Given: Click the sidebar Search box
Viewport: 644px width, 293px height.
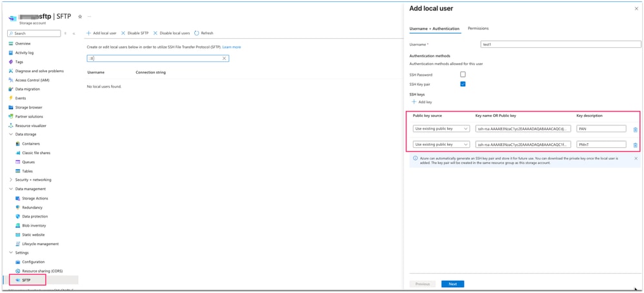Looking at the screenshot, I should (34, 34).
